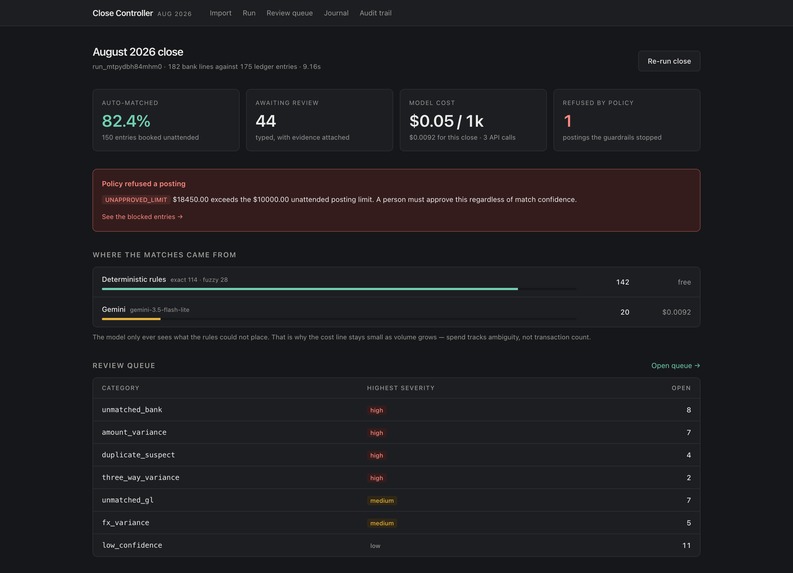The height and width of the screenshot is (573, 793).
Task: Click the August 2026 close page title
Action: pyautogui.click(x=138, y=52)
